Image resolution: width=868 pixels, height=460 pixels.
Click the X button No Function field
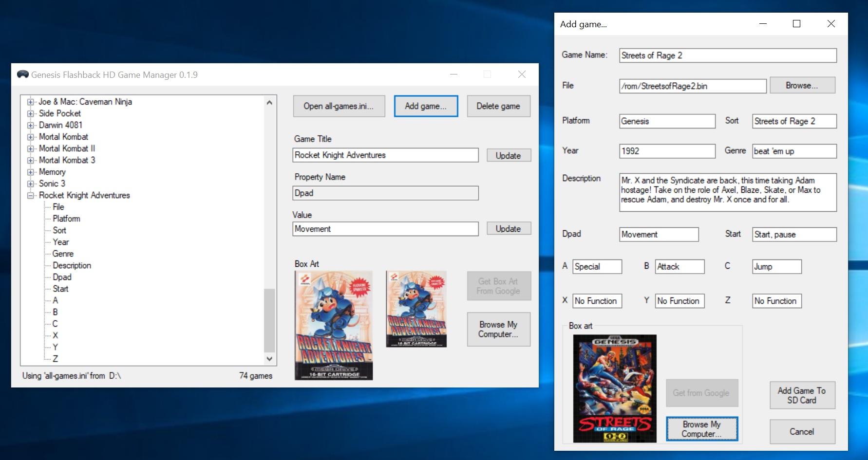click(x=597, y=301)
